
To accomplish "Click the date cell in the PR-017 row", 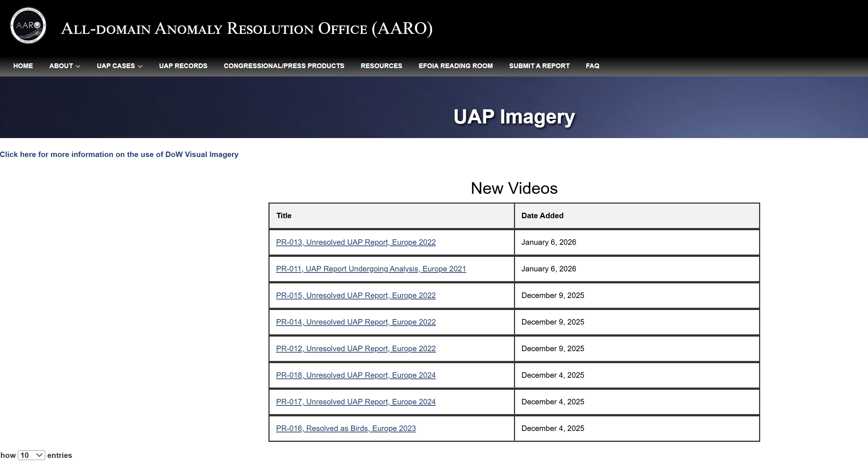I will pyautogui.click(x=637, y=402).
